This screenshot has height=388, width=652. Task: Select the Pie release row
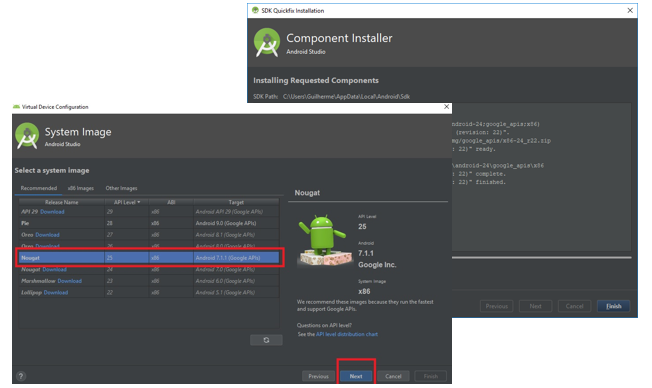coord(149,223)
